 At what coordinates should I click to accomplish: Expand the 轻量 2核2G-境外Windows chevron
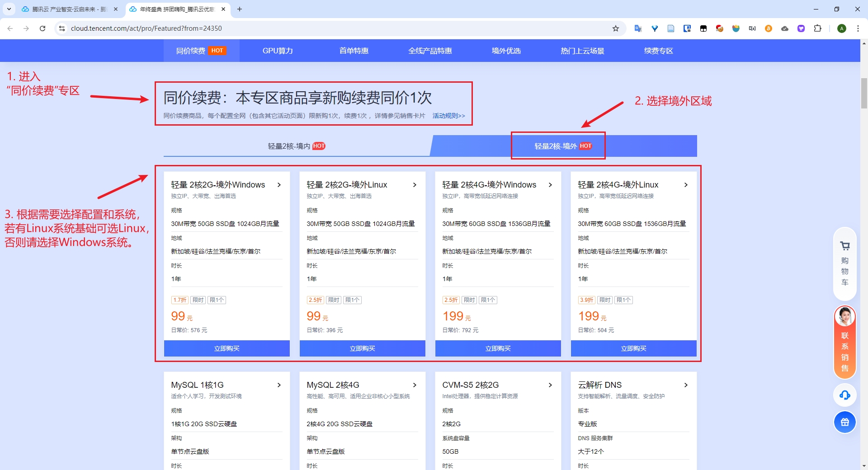pos(279,185)
